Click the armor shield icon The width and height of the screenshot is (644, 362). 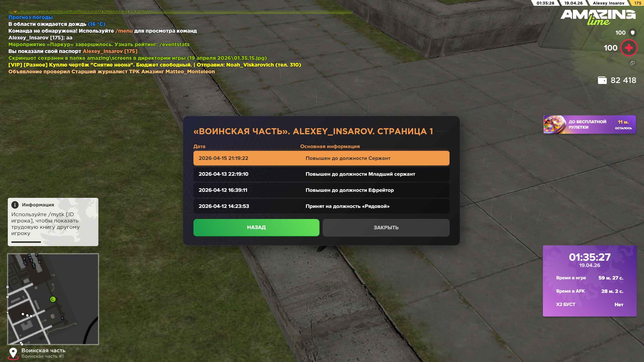pyautogui.click(x=632, y=33)
